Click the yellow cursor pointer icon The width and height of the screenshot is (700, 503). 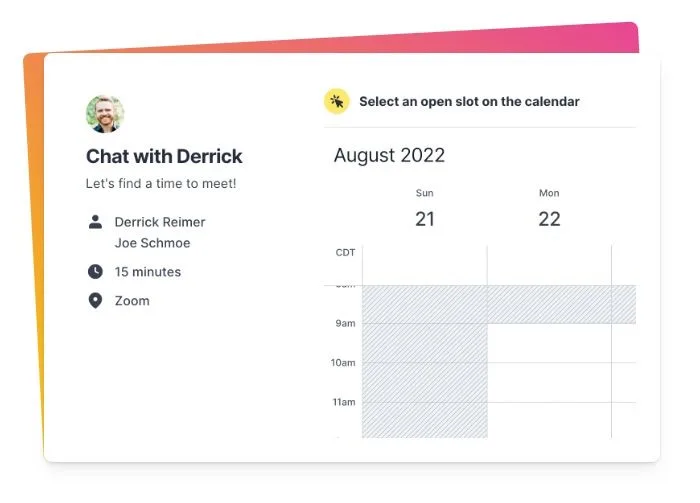pos(337,101)
